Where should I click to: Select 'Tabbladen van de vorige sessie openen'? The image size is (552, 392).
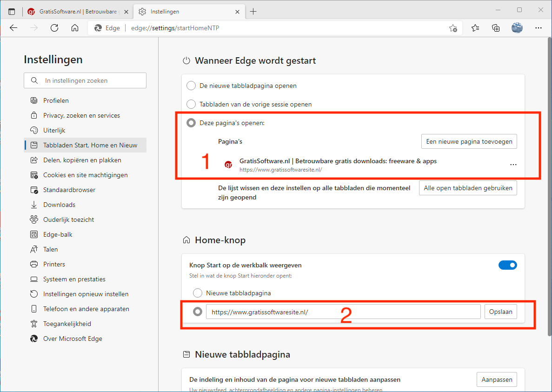(191, 104)
